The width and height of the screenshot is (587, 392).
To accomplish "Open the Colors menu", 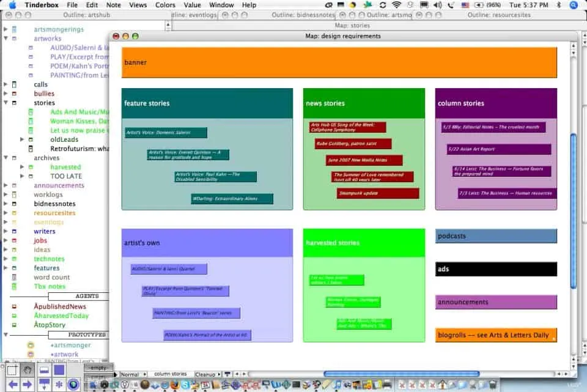I will tap(165, 5).
